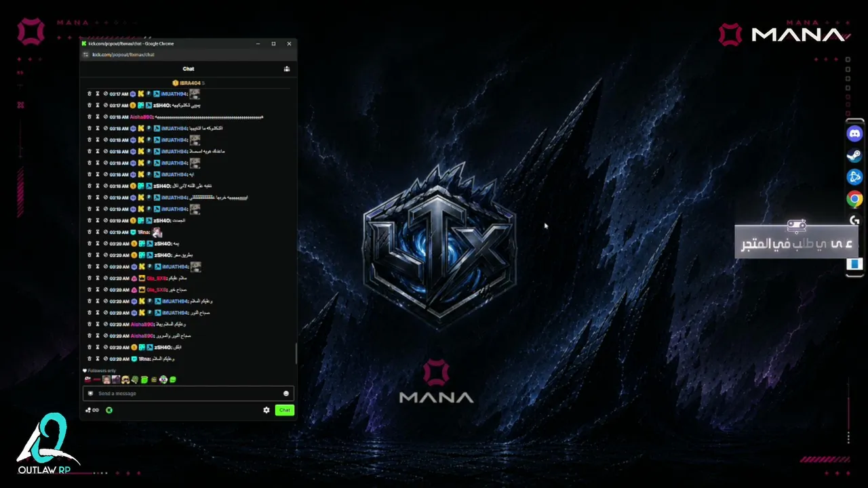Image resolution: width=868 pixels, height=488 pixels.
Task: Click ban icon on Aisha890's 03:18 AM row
Action: [x=105, y=117]
